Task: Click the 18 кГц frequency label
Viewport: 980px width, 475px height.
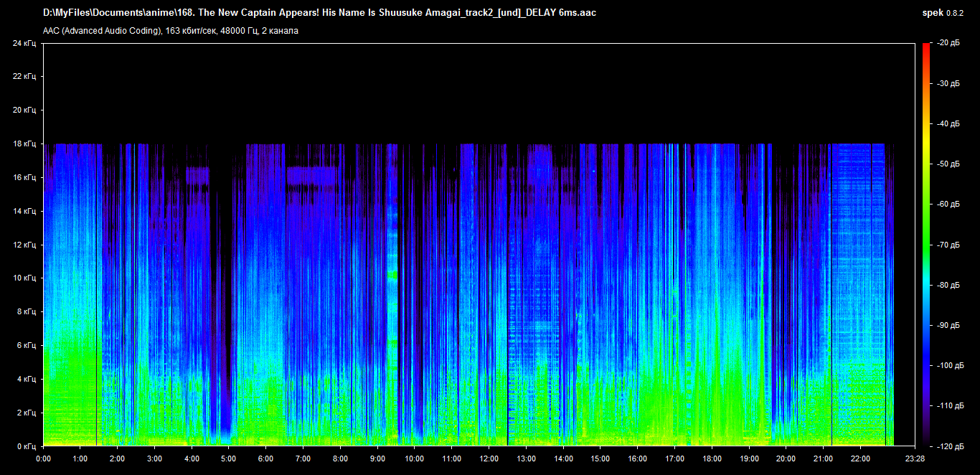Action: [24, 144]
